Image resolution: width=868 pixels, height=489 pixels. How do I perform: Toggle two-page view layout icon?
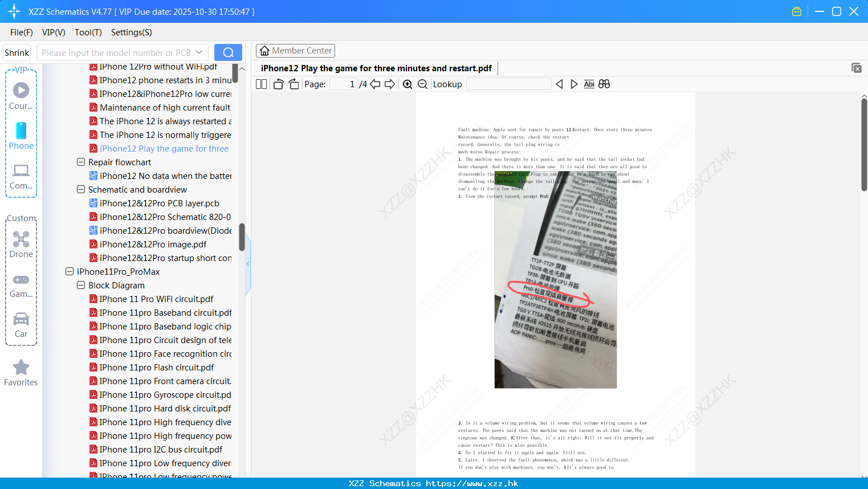(261, 84)
